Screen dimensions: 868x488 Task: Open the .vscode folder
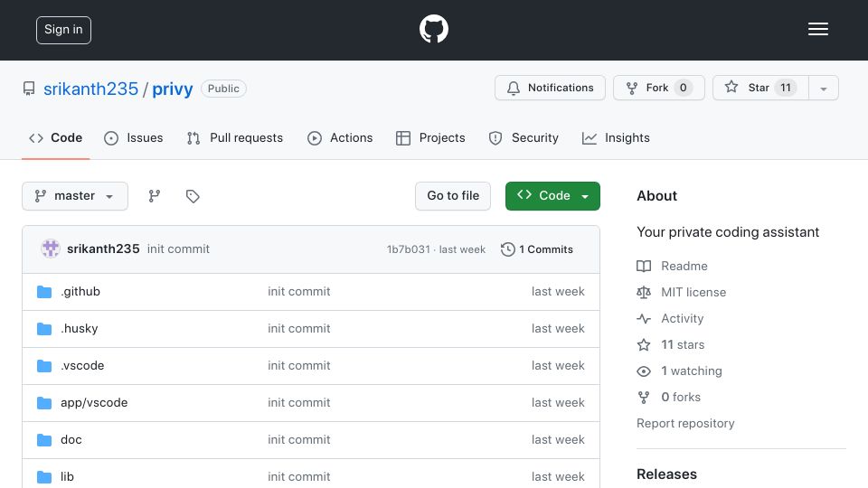(x=82, y=366)
